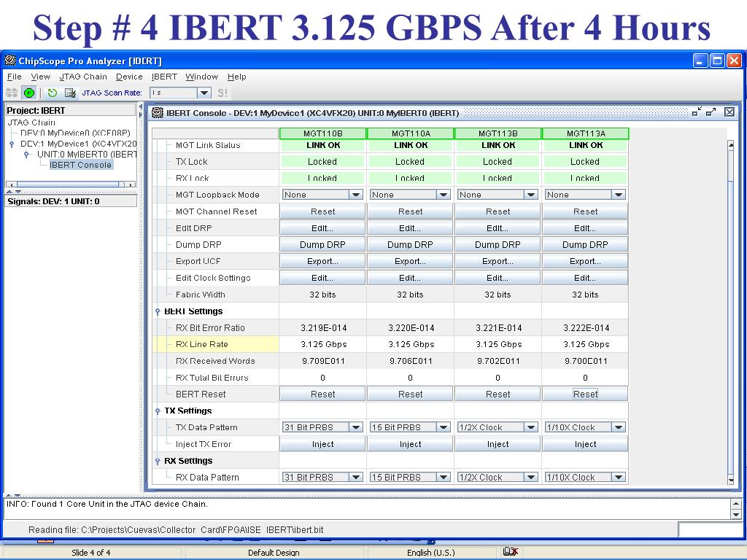Click the green refresh arrows toolbar icon

53,93
